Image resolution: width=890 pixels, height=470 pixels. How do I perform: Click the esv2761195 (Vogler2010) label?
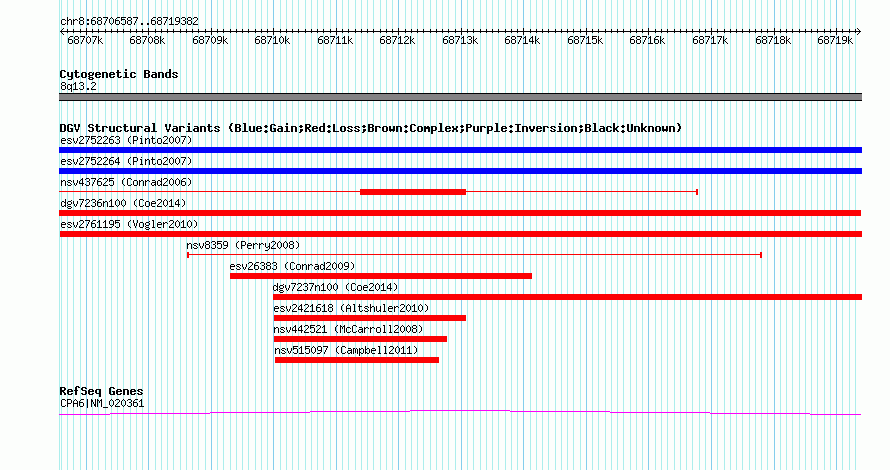pyautogui.click(x=129, y=224)
